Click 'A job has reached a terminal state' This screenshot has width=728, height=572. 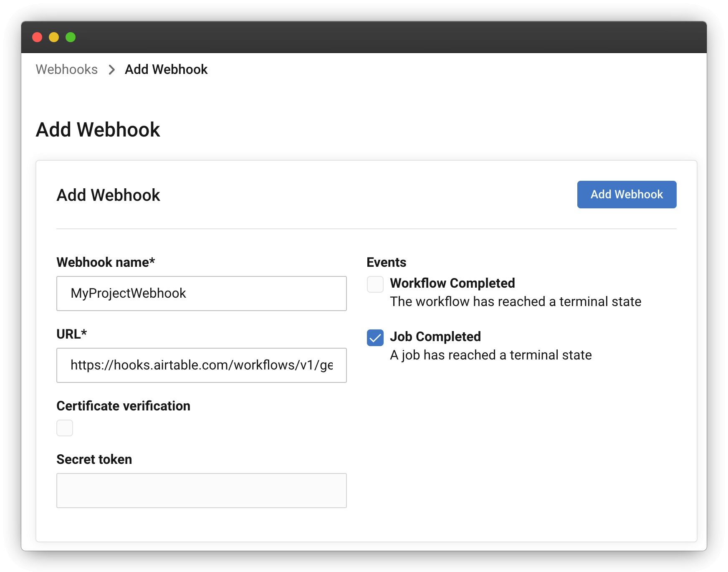click(x=491, y=355)
